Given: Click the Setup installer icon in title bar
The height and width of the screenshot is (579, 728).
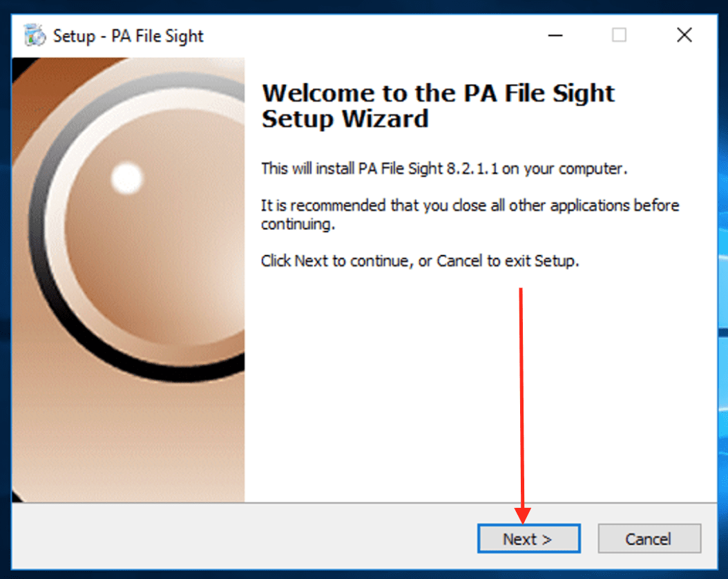Looking at the screenshot, I should [x=34, y=35].
